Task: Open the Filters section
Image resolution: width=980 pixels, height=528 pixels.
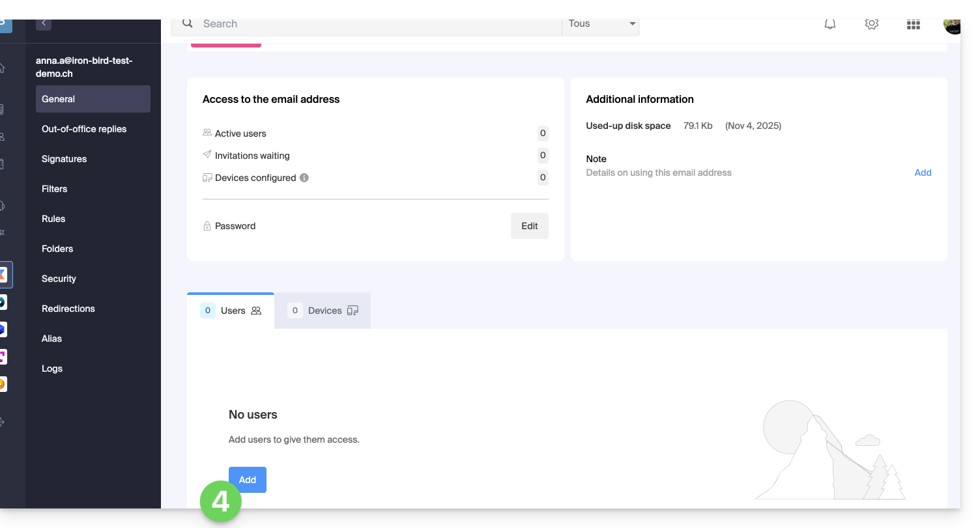Action: (x=55, y=189)
